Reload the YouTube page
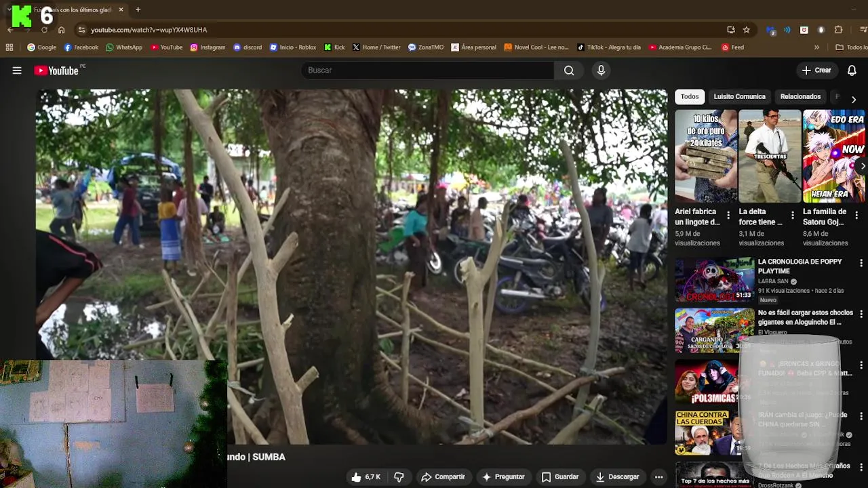The width and height of the screenshot is (868, 488). 44,30
